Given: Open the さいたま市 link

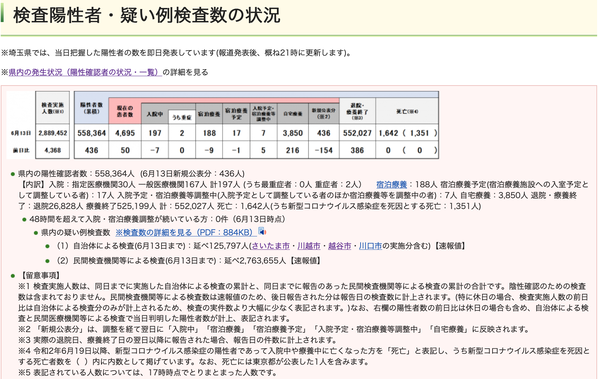Looking at the screenshot, I should tap(271, 246).
